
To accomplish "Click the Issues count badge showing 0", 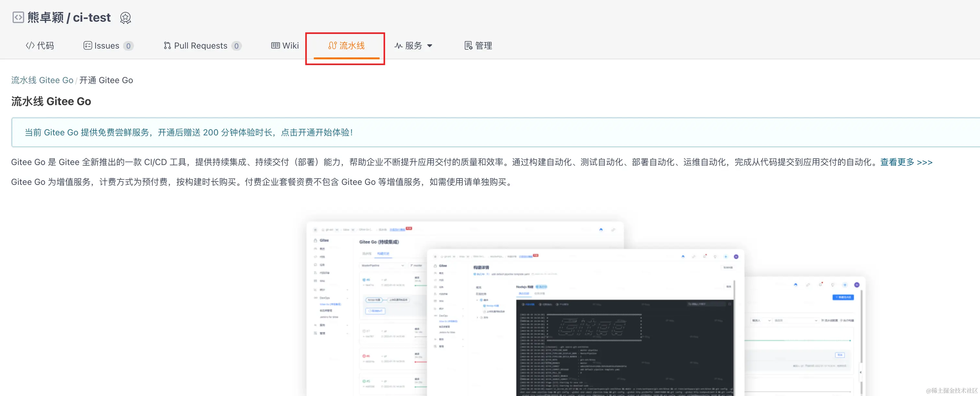I will tap(128, 46).
